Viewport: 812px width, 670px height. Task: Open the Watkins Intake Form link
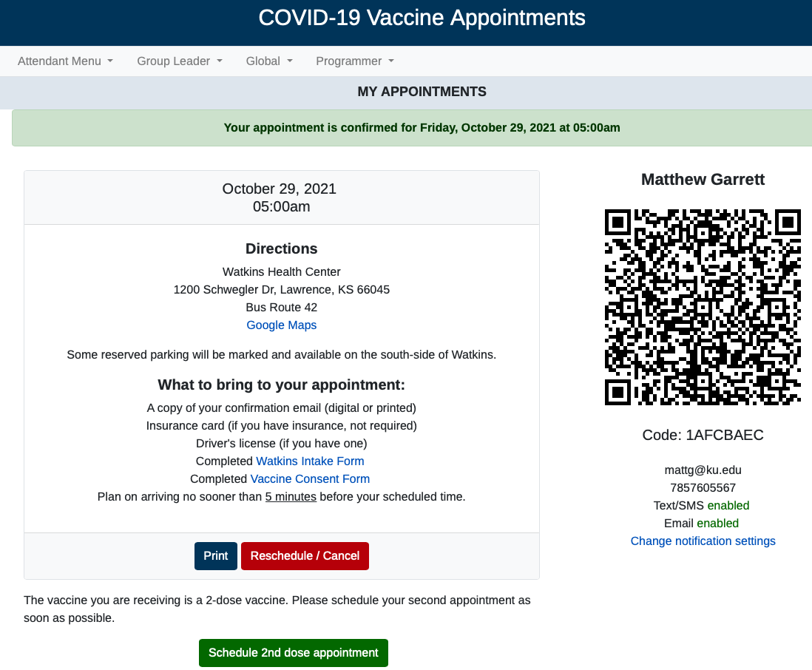pos(310,461)
